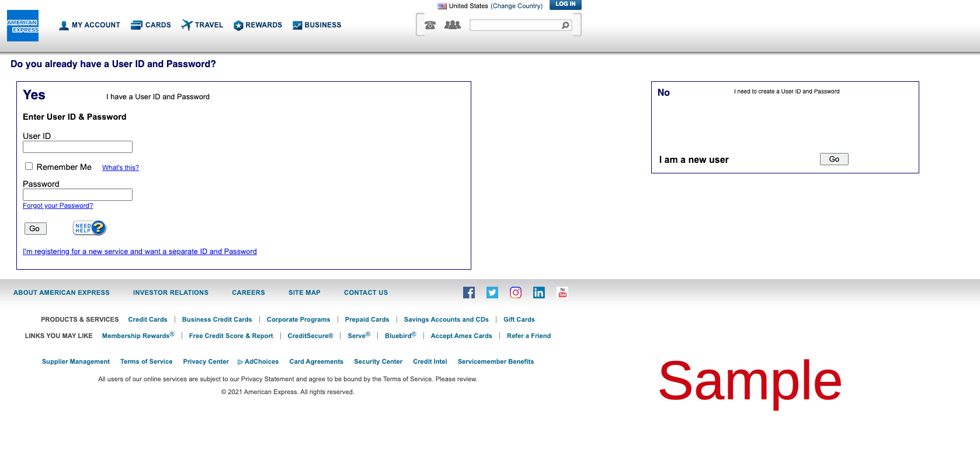Open Supplier Management link

click(76, 361)
